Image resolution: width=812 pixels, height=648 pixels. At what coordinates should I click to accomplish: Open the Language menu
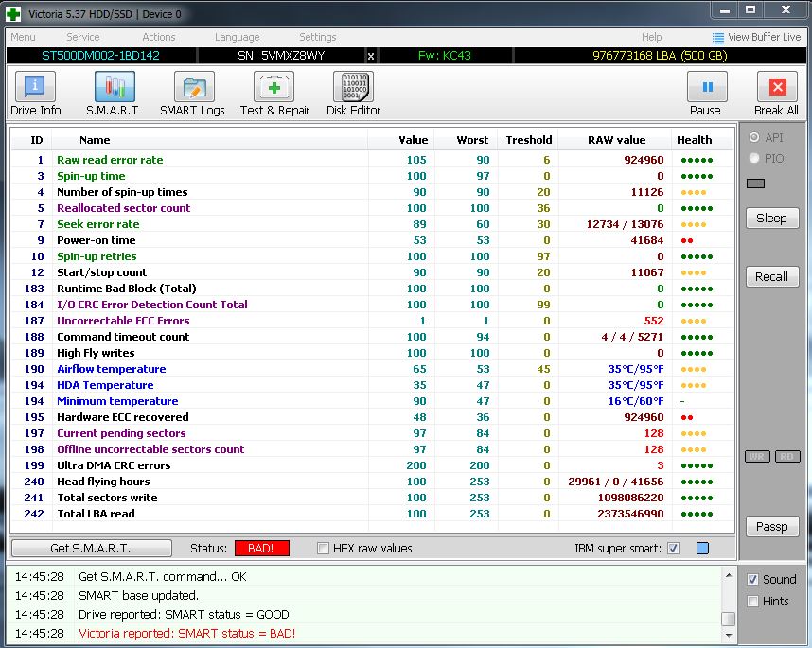click(238, 37)
